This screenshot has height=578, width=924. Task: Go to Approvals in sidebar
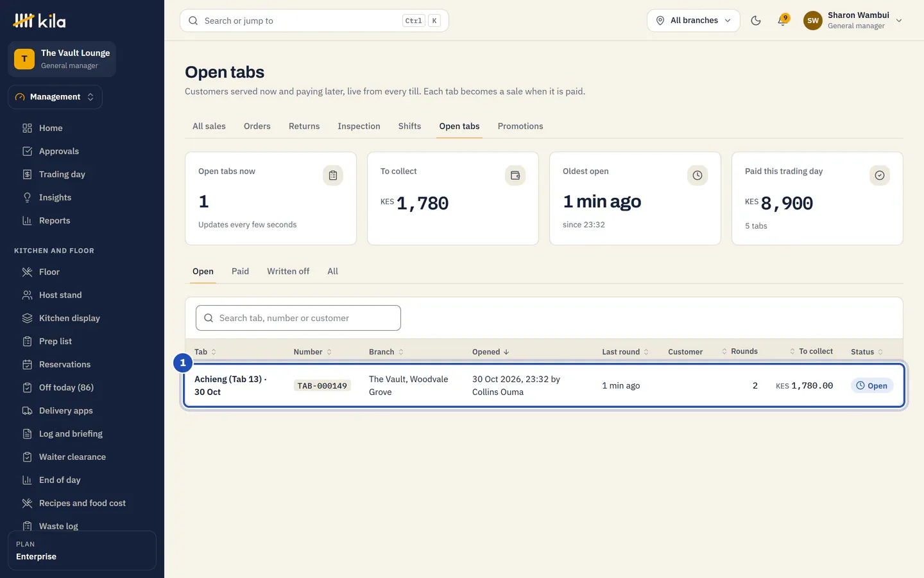tap(82, 151)
